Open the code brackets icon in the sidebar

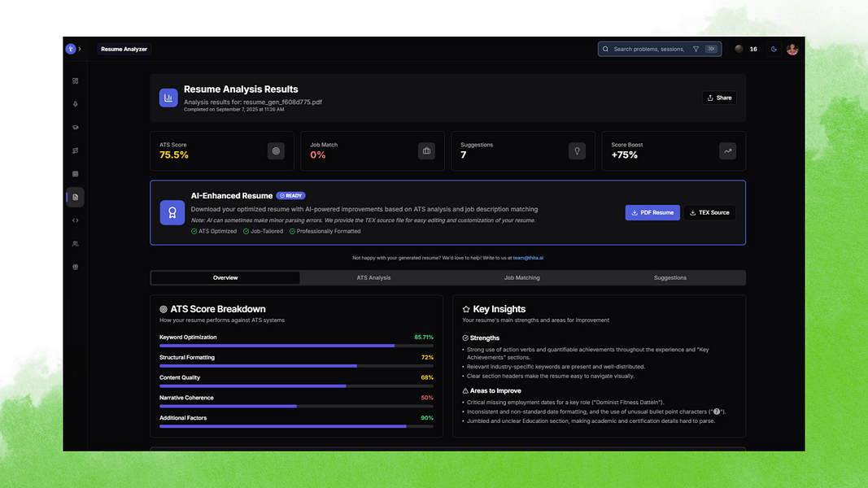coord(76,220)
